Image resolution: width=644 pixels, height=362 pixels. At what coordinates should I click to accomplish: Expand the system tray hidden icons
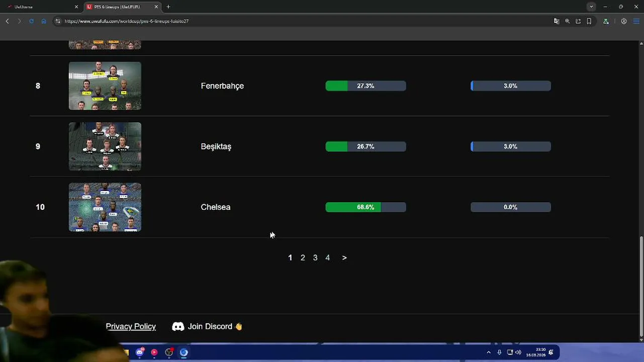(489, 352)
